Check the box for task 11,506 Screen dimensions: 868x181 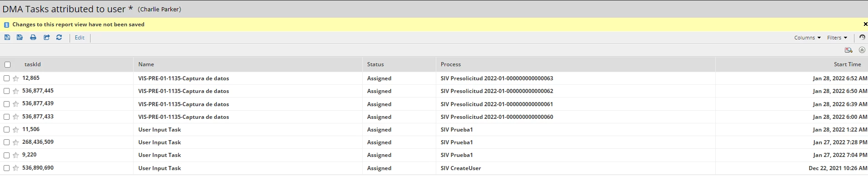tap(6, 130)
